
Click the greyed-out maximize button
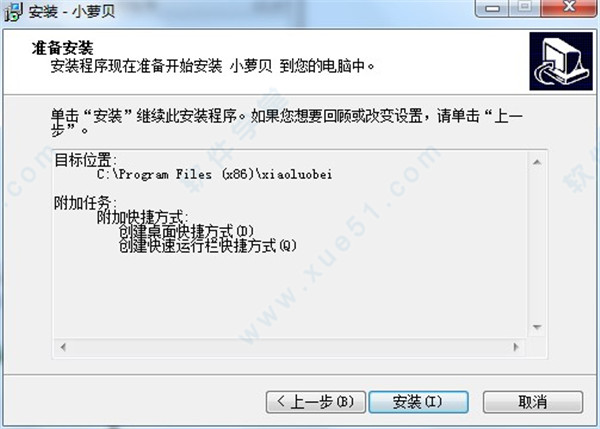(x=525, y=8)
